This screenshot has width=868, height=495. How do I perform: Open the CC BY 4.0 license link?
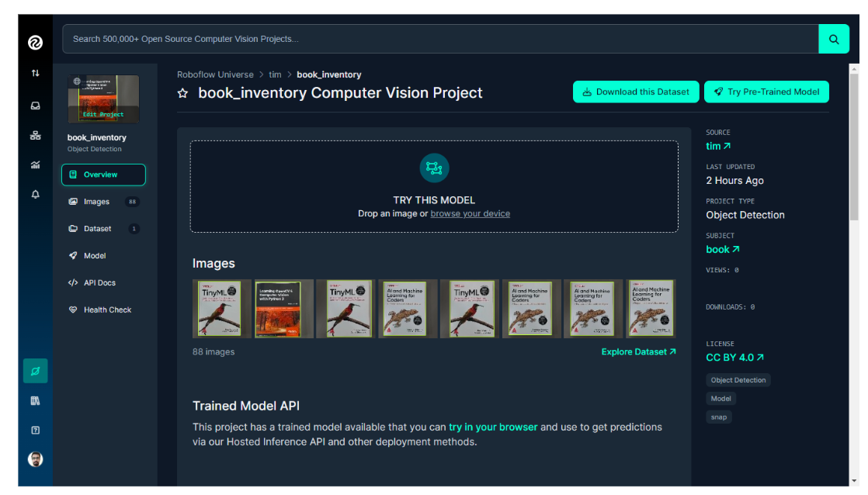[x=734, y=358]
